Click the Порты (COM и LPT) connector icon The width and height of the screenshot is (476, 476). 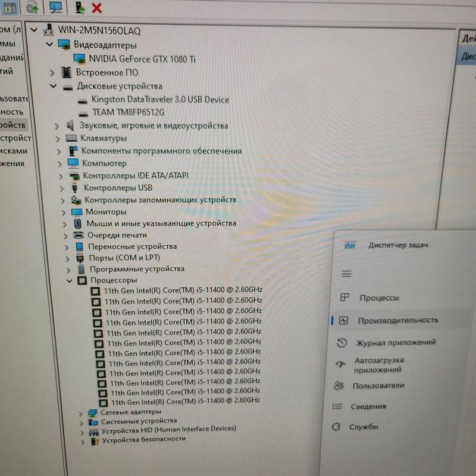[x=80, y=258]
